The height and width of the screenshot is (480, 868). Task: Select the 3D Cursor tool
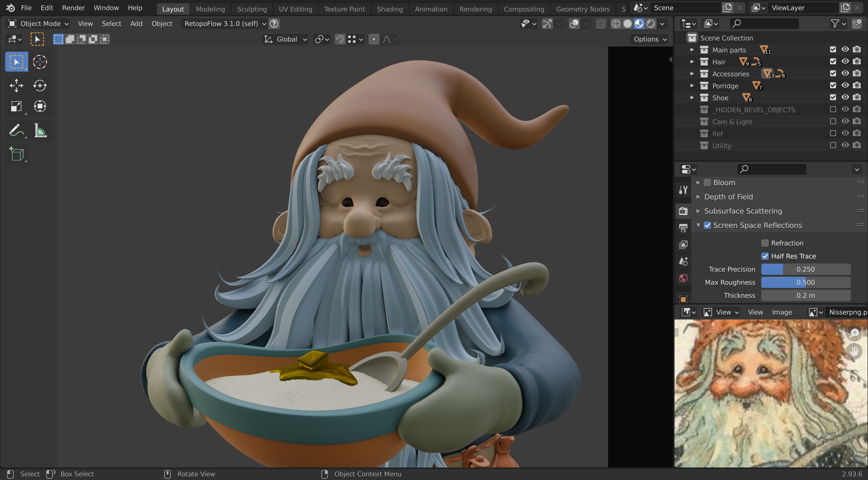tap(40, 62)
